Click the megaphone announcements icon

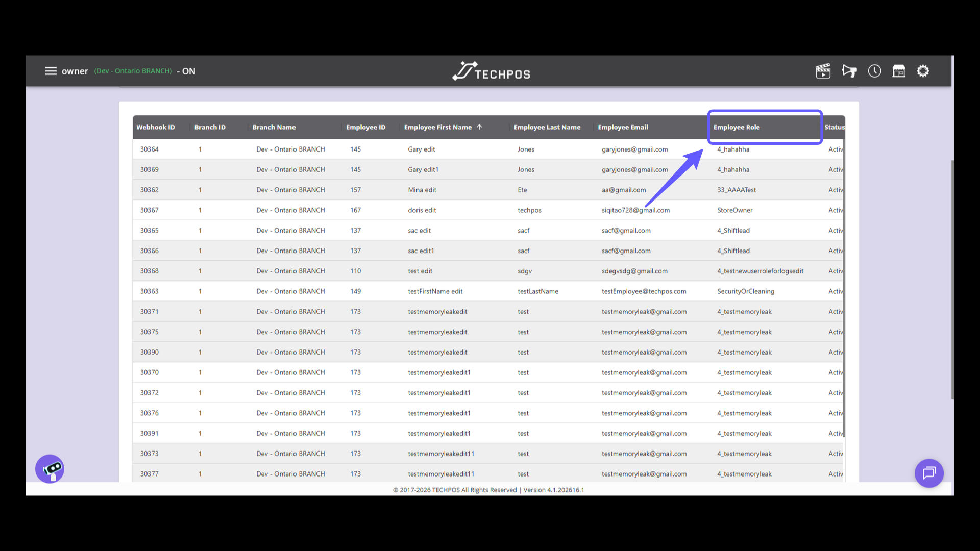click(x=849, y=71)
